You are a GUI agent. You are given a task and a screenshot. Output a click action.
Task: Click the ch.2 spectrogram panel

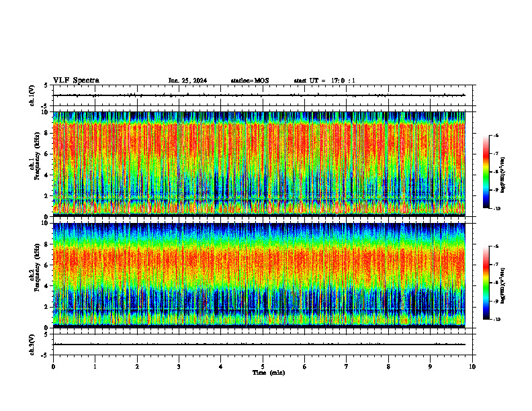click(259, 275)
